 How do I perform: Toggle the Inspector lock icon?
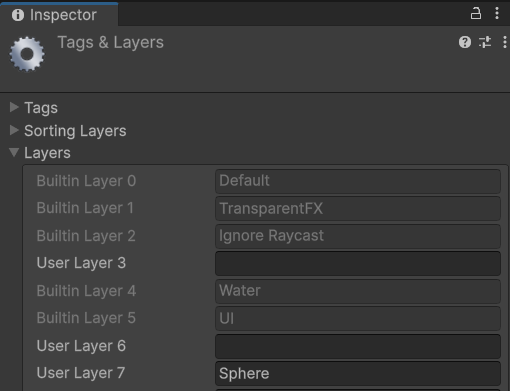(475, 14)
